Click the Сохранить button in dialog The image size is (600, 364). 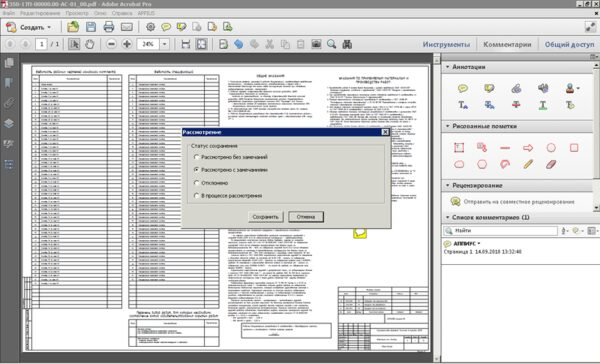266,217
